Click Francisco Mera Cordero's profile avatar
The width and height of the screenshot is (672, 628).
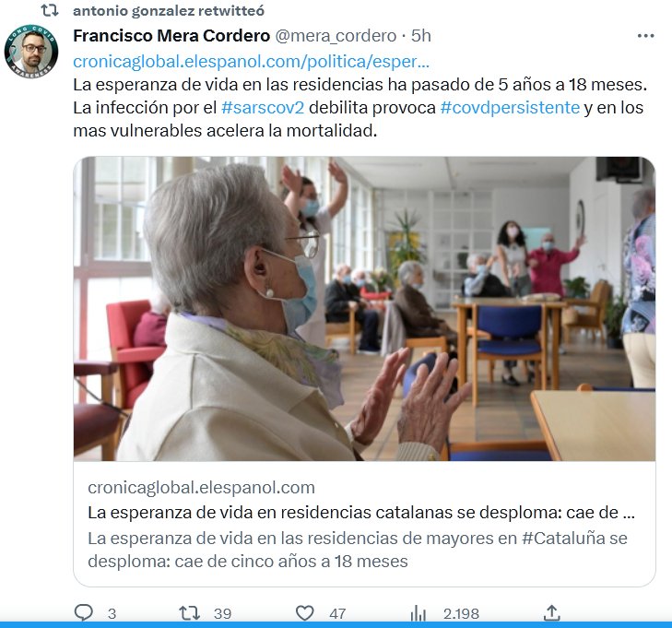coord(31,51)
